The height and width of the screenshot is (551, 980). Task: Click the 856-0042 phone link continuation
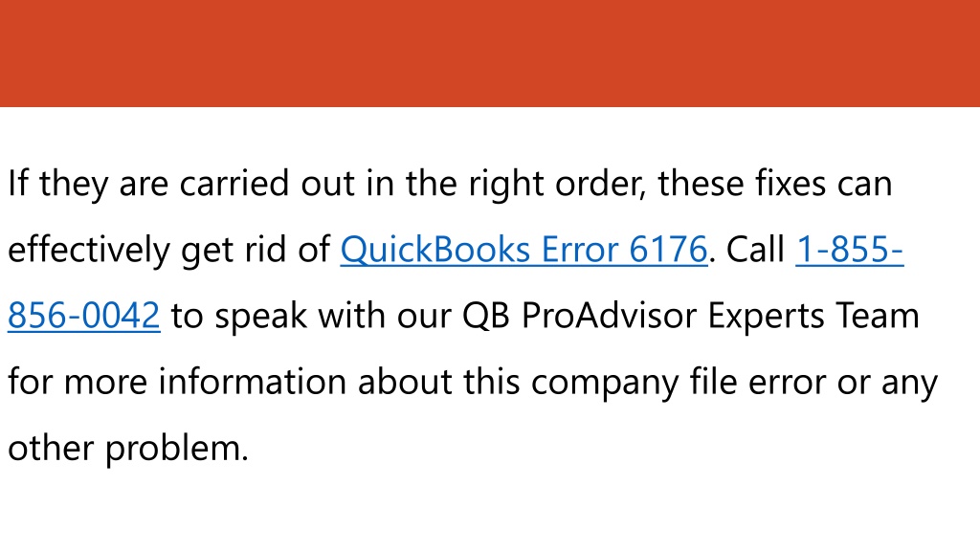[84, 315]
